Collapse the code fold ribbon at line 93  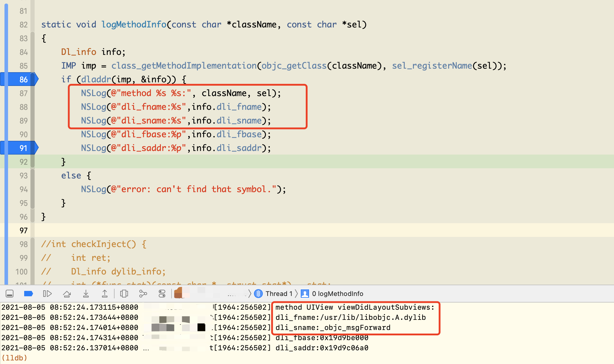tap(33, 175)
